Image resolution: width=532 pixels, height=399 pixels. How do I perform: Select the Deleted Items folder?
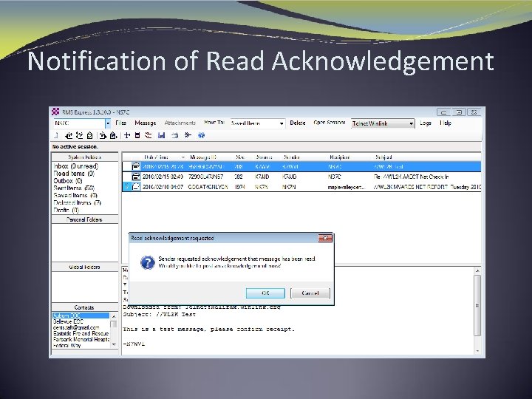coord(77,203)
